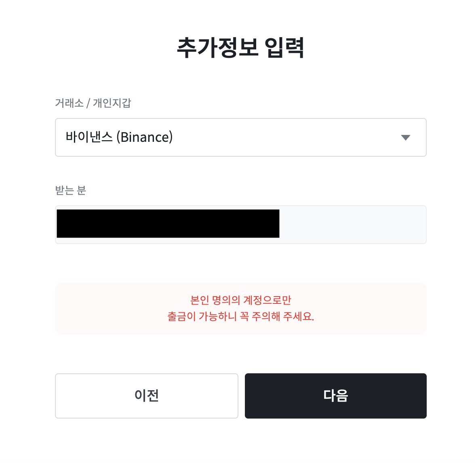Image resolution: width=476 pixels, height=463 pixels.
Task: Select the Binance dropdown triangle icon
Action: tap(405, 138)
